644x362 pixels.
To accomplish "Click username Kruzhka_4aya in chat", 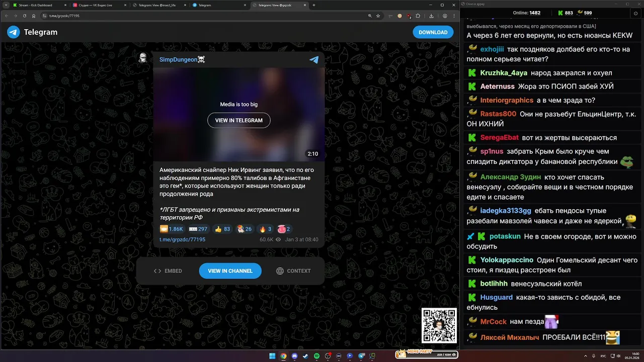I will (504, 73).
